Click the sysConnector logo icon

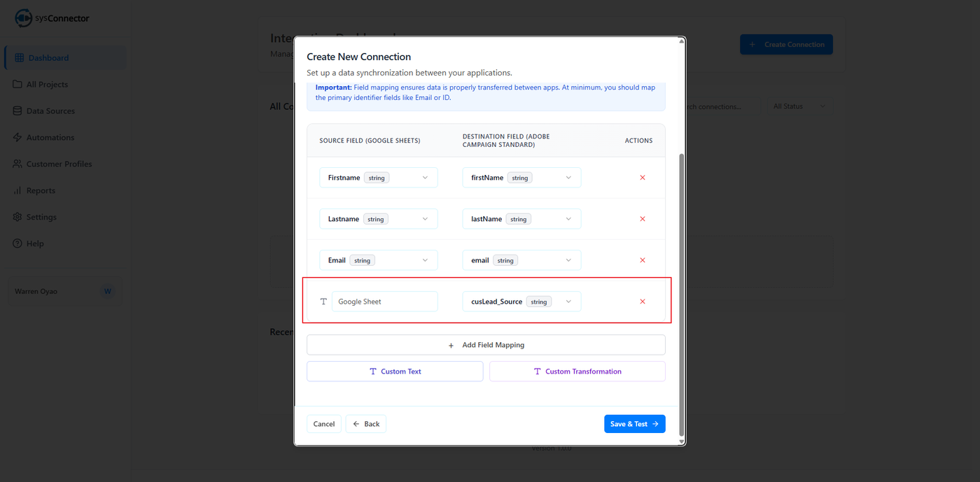24,18
